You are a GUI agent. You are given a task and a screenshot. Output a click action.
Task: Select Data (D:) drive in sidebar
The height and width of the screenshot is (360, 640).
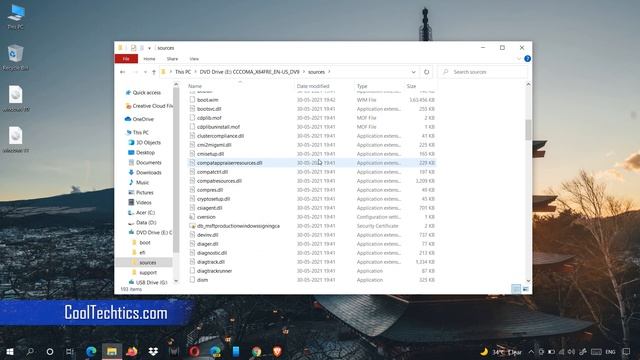[146, 222]
